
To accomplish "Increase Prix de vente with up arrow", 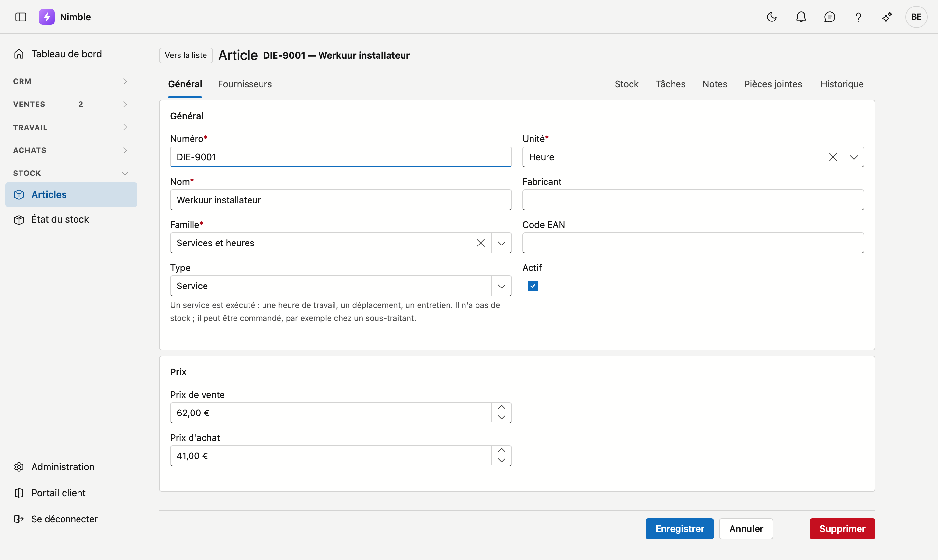I will tap(501, 408).
